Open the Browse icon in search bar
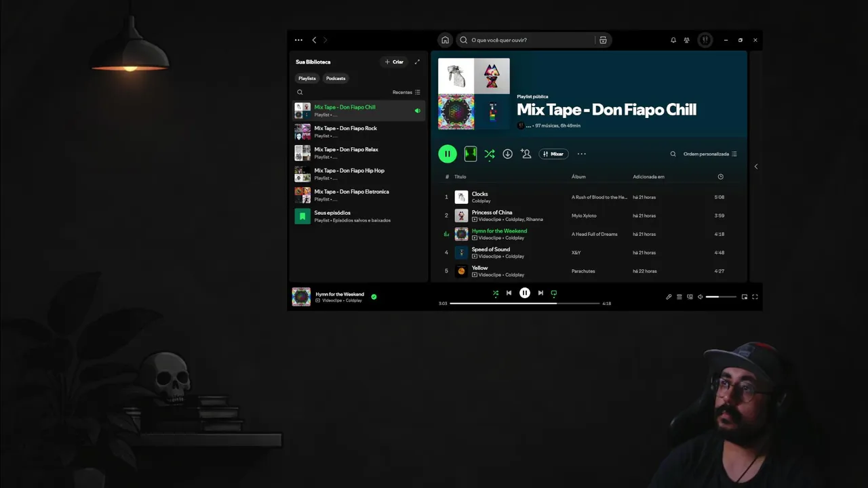 (x=603, y=40)
